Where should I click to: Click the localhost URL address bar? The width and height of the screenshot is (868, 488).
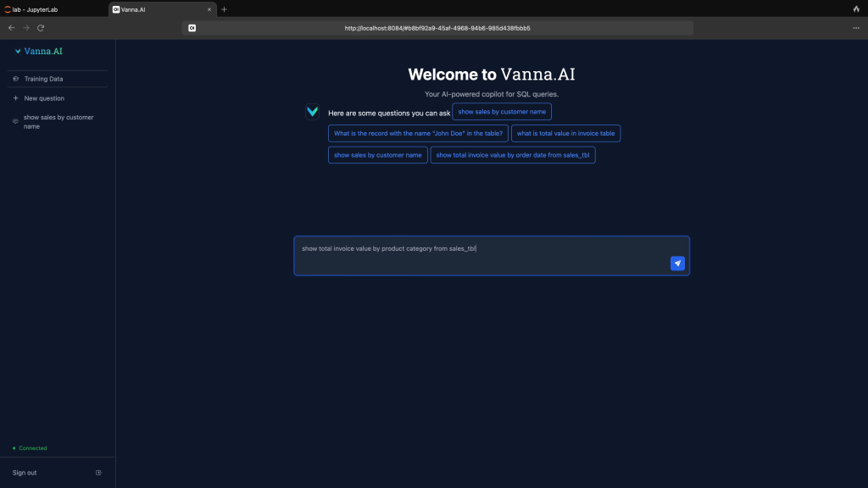(x=437, y=28)
